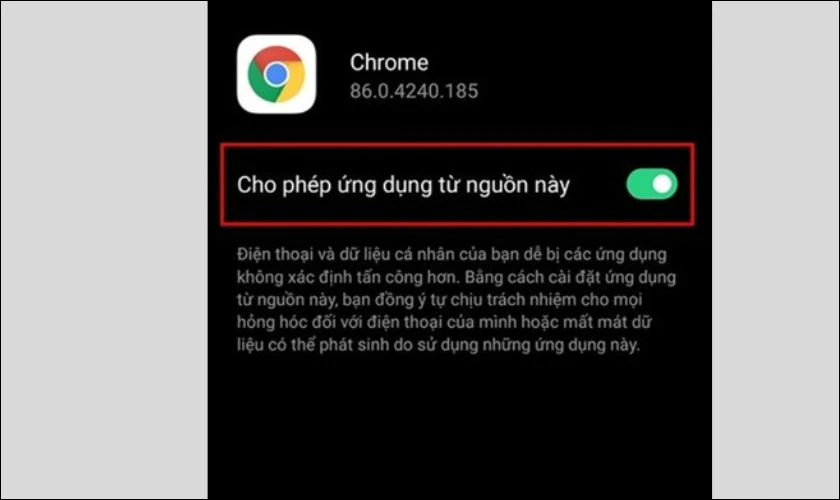The image size is (840, 500).
Task: Click warning line starting 'từ nguồn này, bạn đồng ý'
Action: [x=439, y=300]
